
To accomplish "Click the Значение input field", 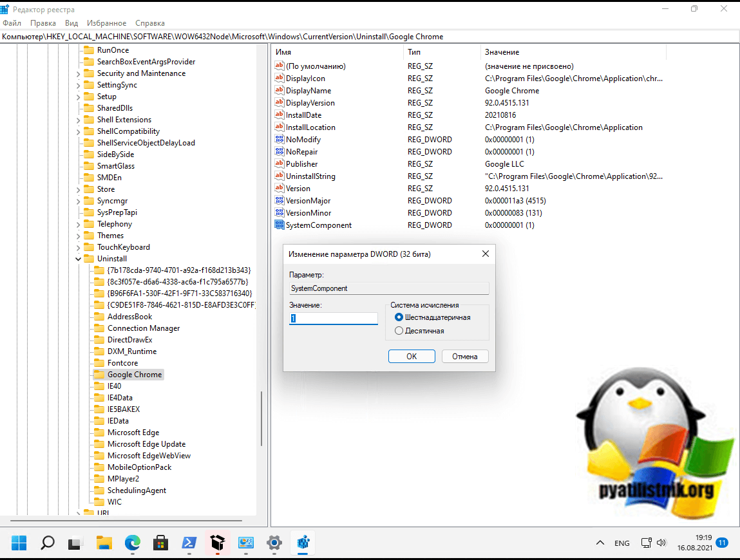I will [333, 319].
